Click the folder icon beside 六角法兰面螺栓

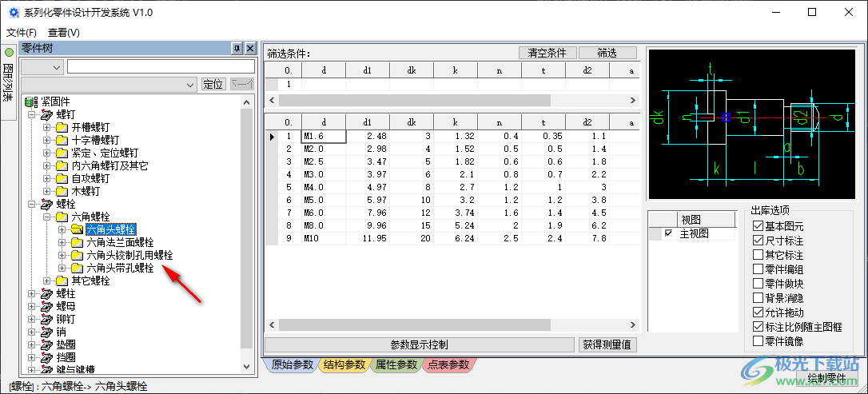77,242
